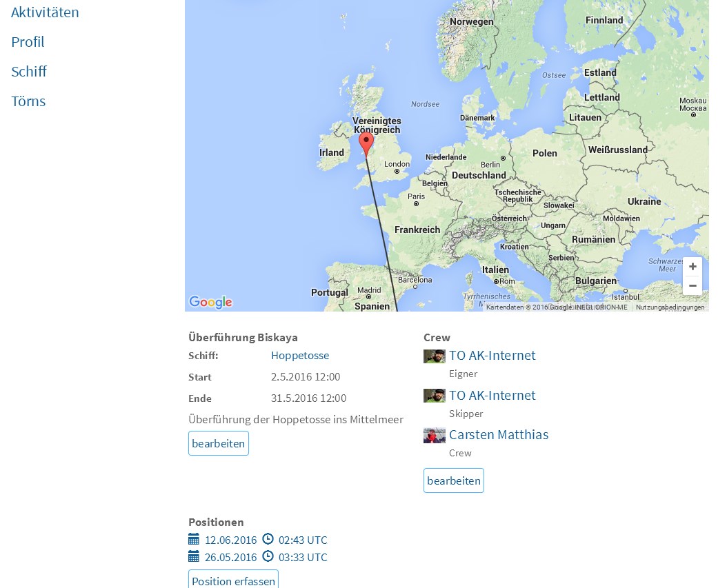Open Carsten Matthias crew profile

[x=499, y=435]
